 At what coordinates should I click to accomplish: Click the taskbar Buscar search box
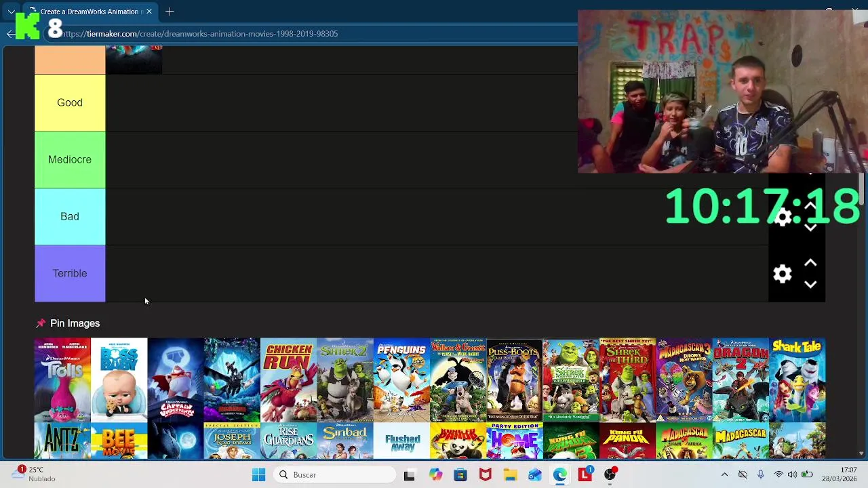pos(334,475)
